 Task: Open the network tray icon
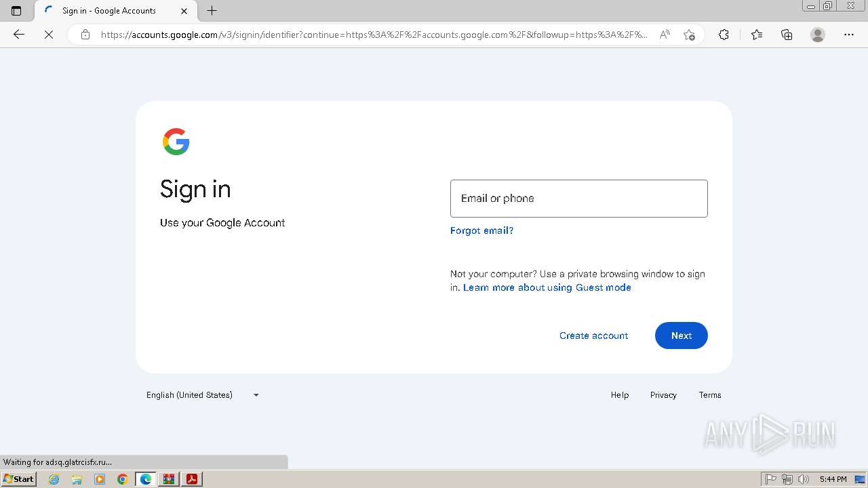point(787,479)
